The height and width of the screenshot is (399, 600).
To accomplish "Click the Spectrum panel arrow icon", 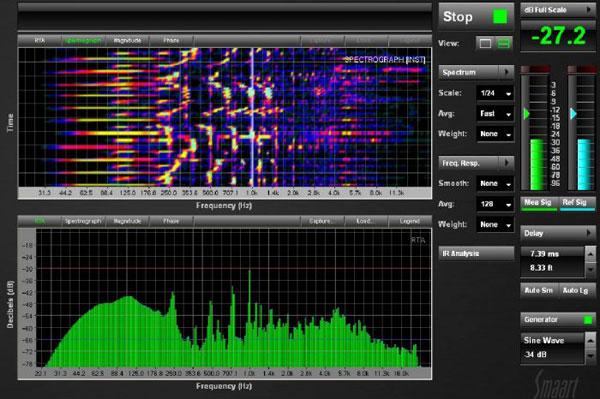I will 506,72.
